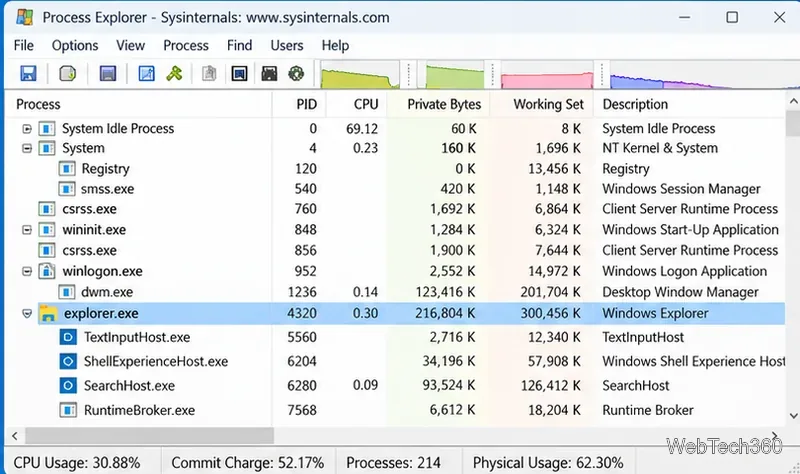The height and width of the screenshot is (474, 800).
Task: Sort by the Process column header
Action: 139,104
